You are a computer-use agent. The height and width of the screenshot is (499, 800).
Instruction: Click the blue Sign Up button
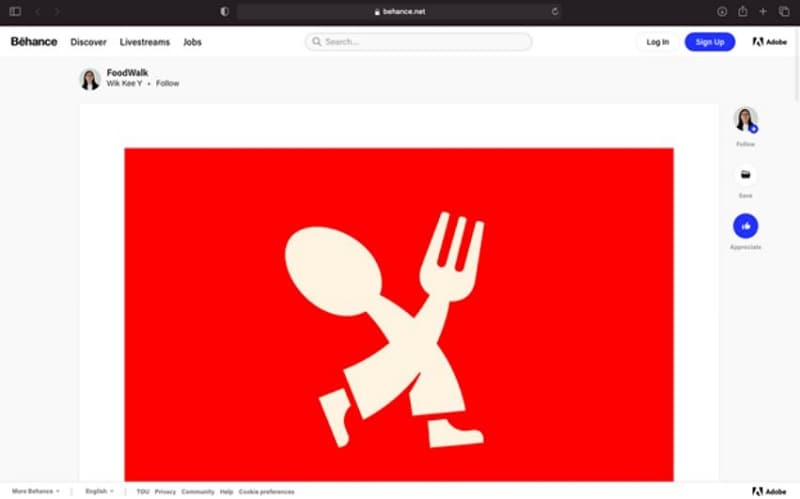(710, 42)
